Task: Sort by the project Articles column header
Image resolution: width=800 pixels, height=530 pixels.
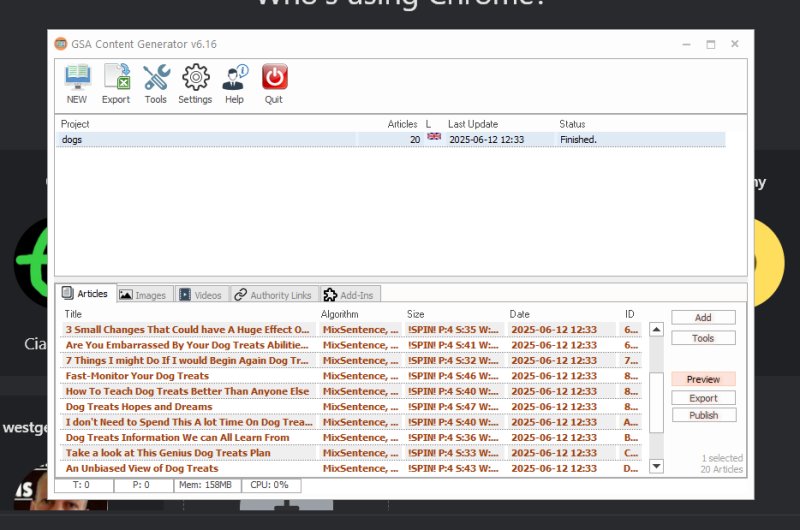Action: tap(402, 124)
